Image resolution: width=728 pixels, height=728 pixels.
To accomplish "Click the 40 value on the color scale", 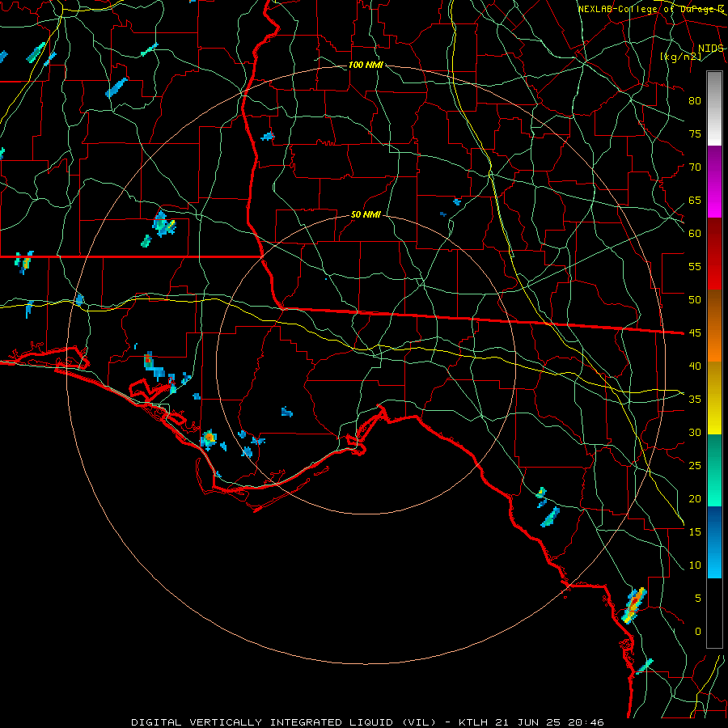I will [695, 366].
